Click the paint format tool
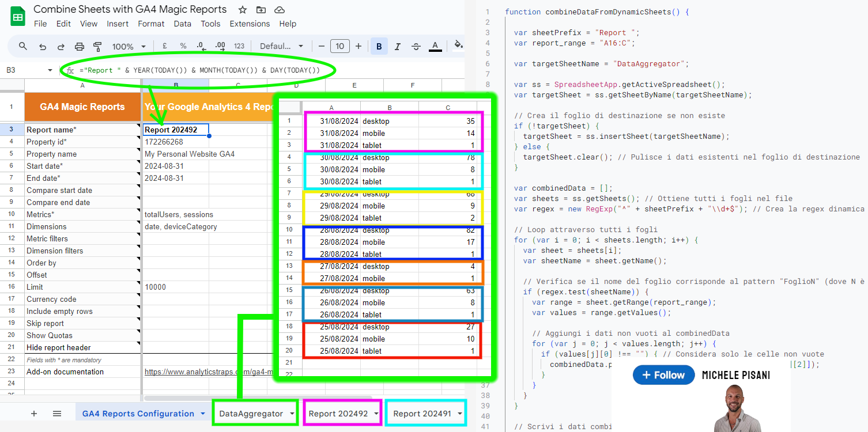The image size is (868, 432). tap(99, 46)
